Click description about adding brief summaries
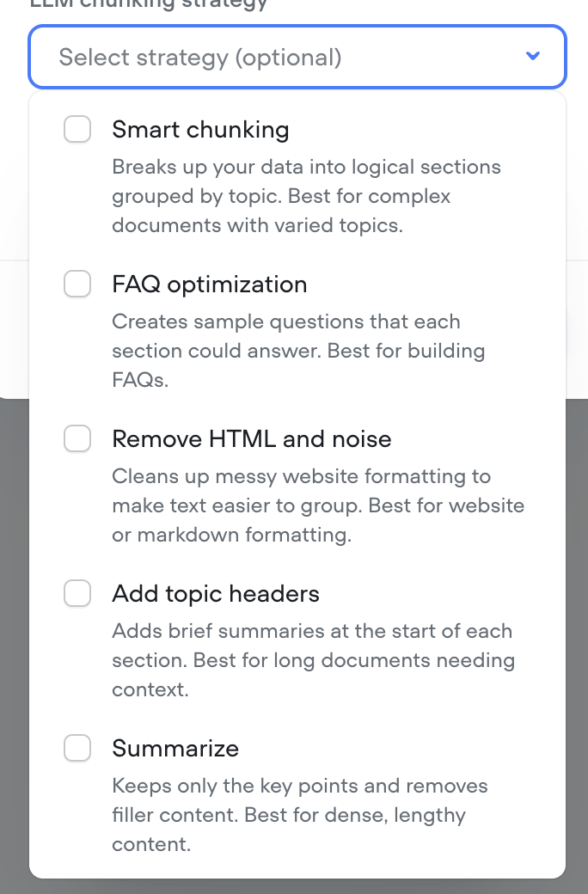The height and width of the screenshot is (894, 588). tap(313, 660)
